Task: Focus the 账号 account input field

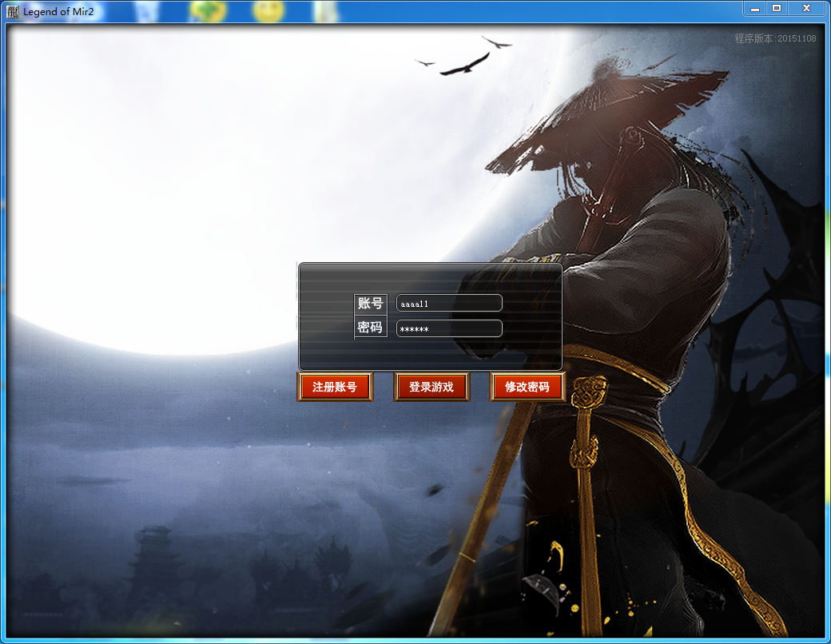Action: [449, 303]
